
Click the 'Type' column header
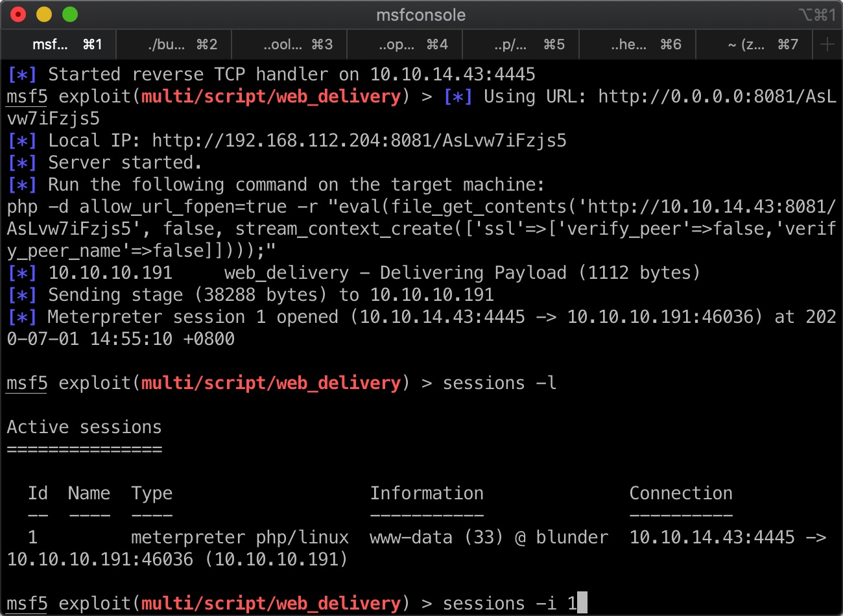152,493
